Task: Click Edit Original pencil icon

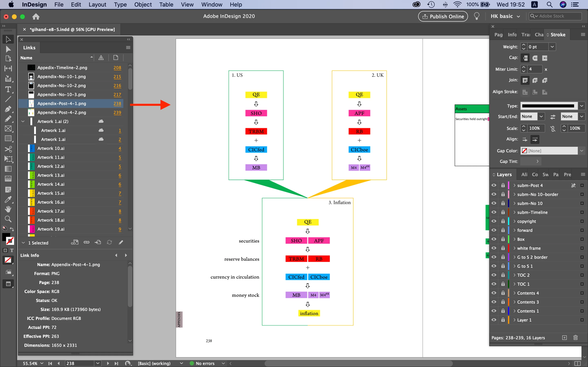Action: click(121, 242)
